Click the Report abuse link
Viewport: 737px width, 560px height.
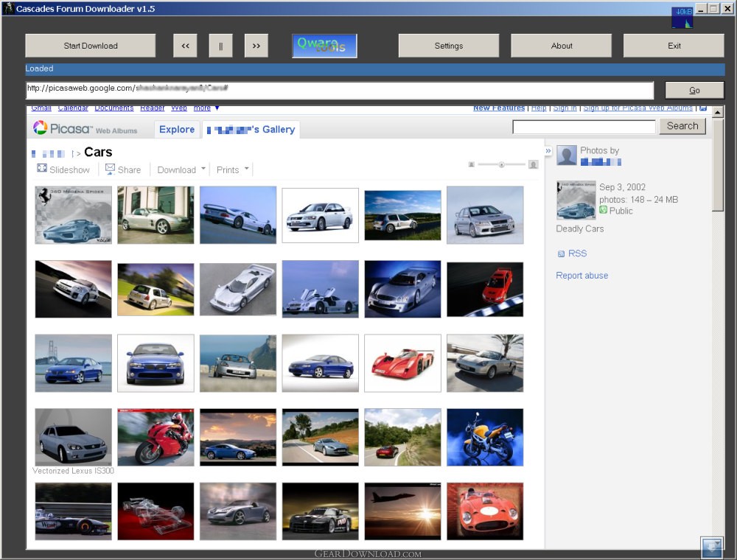tap(581, 276)
